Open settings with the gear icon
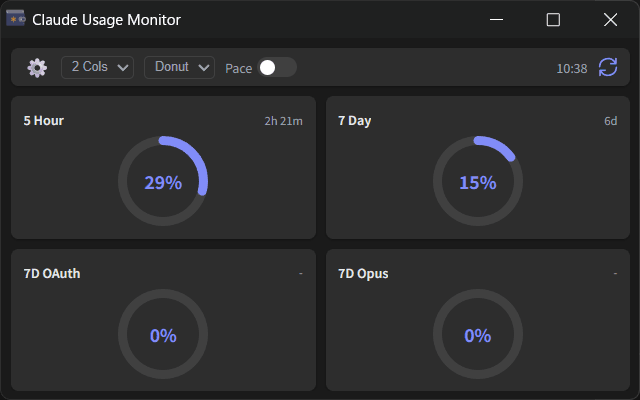Screen dimensions: 640x400 [x=37, y=68]
